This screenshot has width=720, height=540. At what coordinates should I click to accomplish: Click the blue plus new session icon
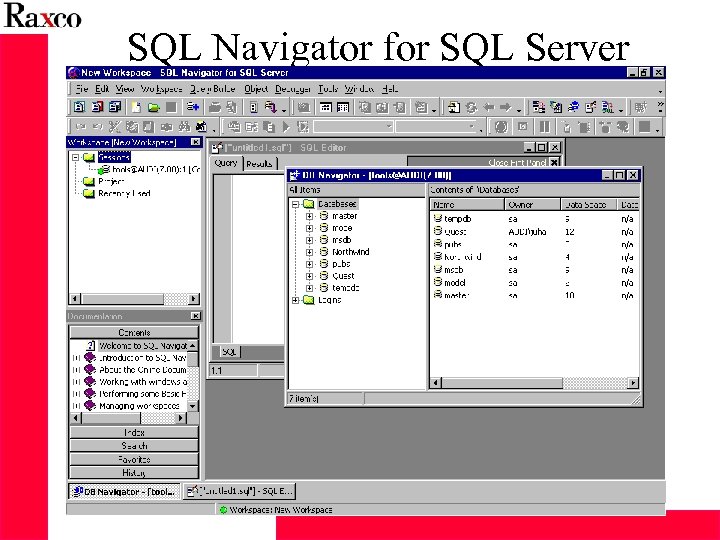pos(193,107)
